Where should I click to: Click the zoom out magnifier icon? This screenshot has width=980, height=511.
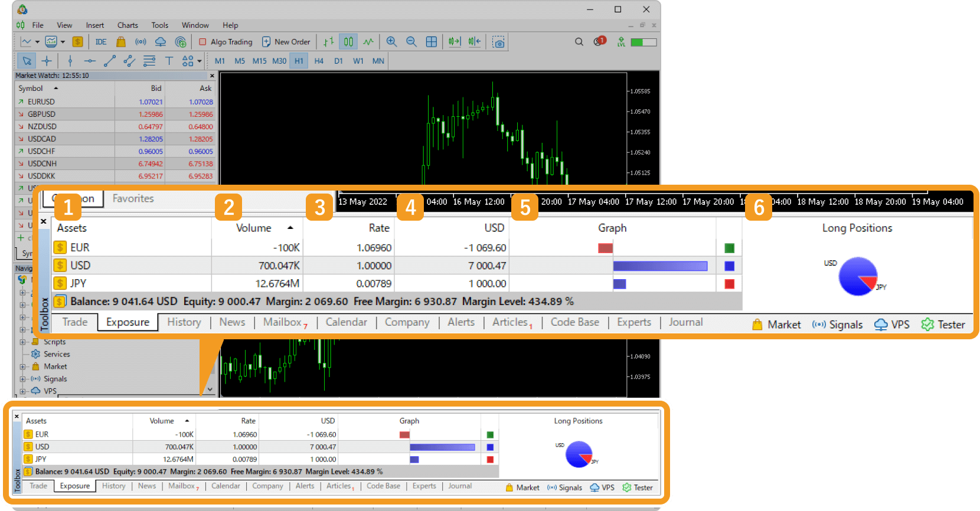[411, 42]
